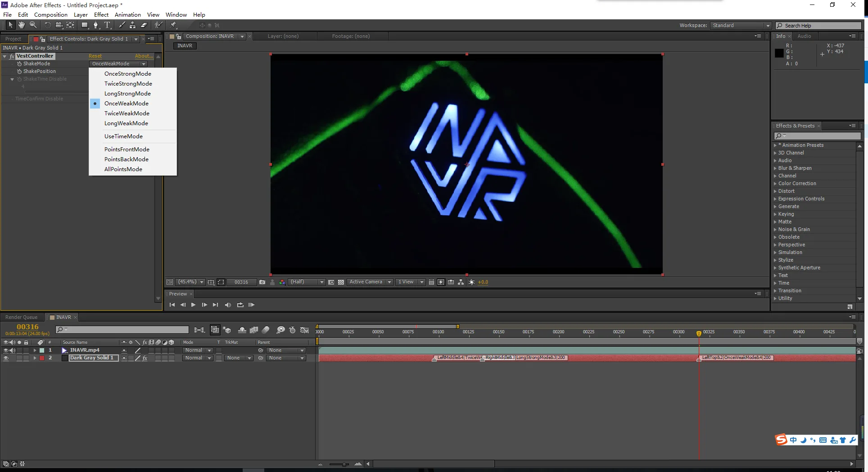Select the Rotation tool

47,25
